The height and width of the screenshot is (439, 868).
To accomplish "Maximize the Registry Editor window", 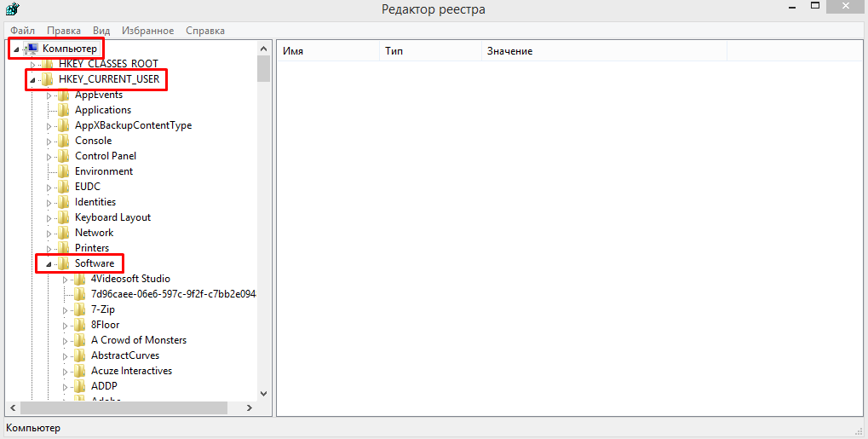I will (815, 6).
